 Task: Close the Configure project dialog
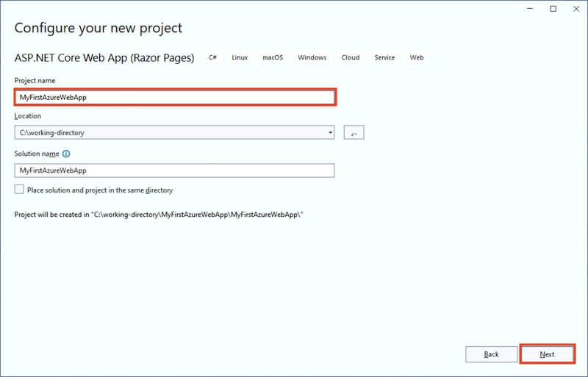click(576, 9)
